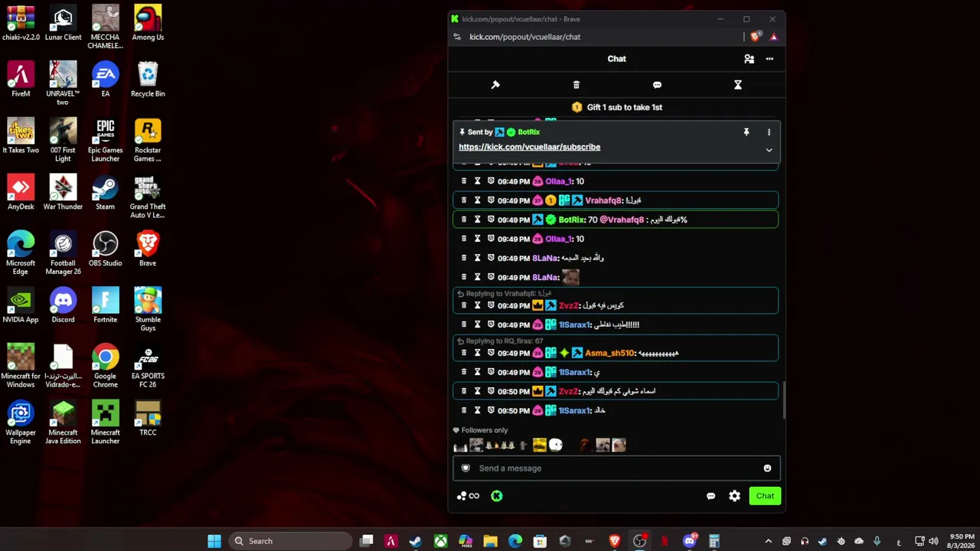Click the shield icon on Asma_sh510's message

491,353
